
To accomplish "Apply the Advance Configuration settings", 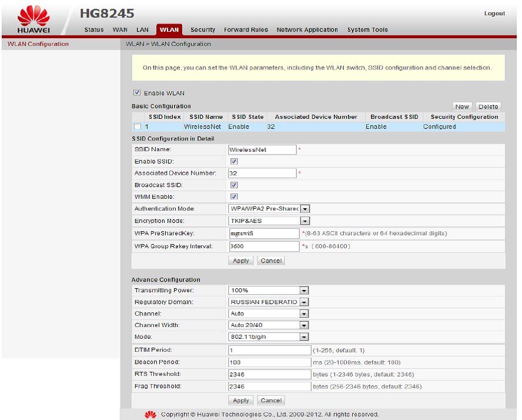I will [x=240, y=401].
